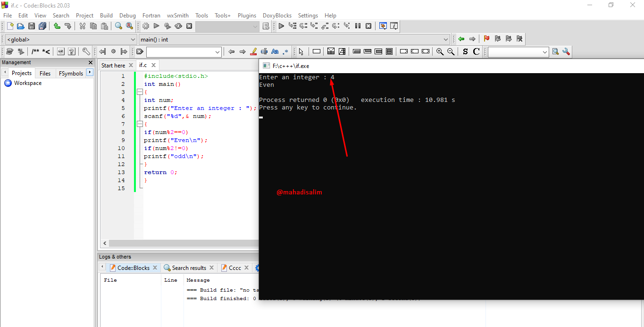This screenshot has height=327, width=644.
Task: Open the File menu
Action: click(x=8, y=15)
